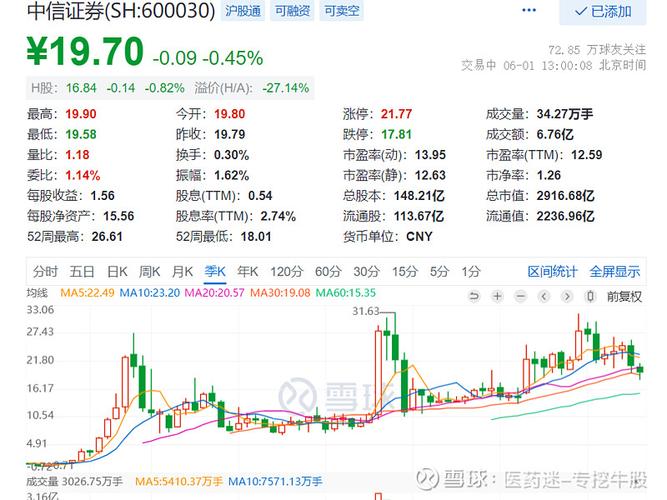
Task: Open the 30分 chart tab
Action: [367, 271]
